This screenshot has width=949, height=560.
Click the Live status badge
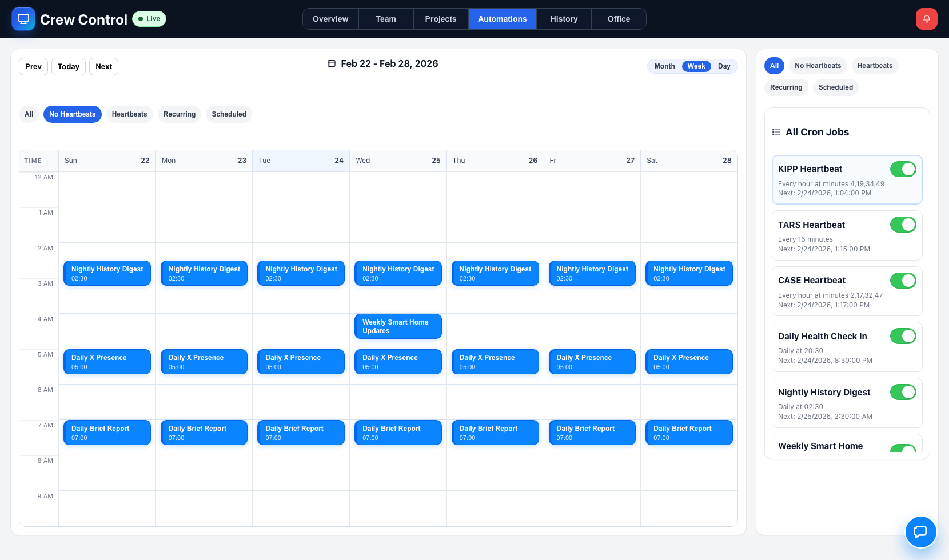point(149,18)
